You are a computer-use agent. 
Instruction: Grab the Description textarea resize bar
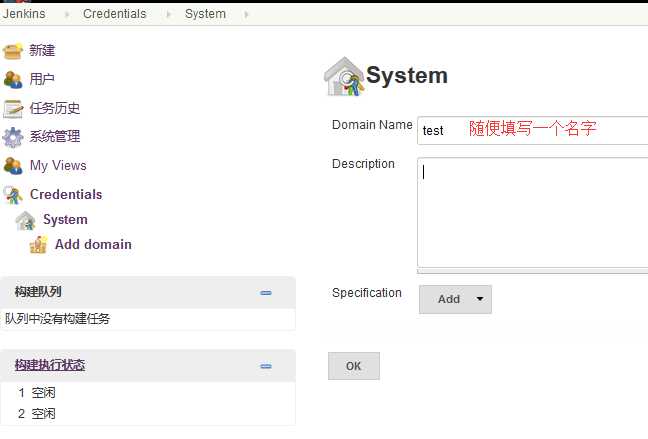click(533, 271)
